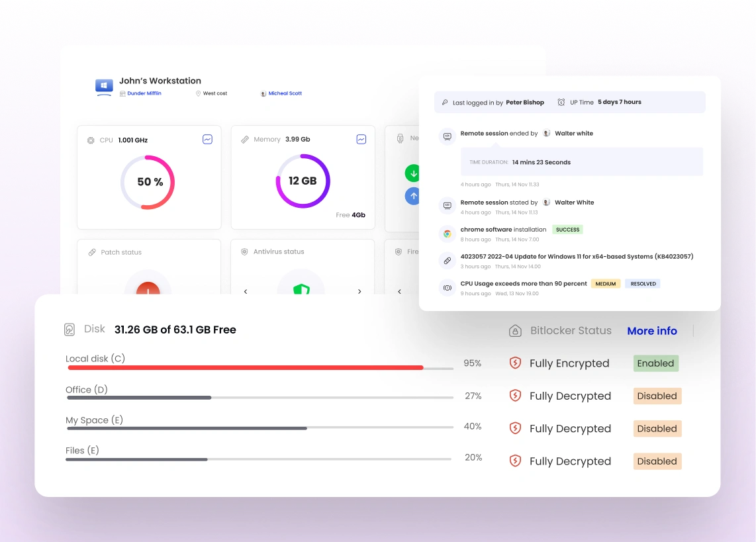
Task: Click the Firewall card left chevron
Action: tap(399, 291)
